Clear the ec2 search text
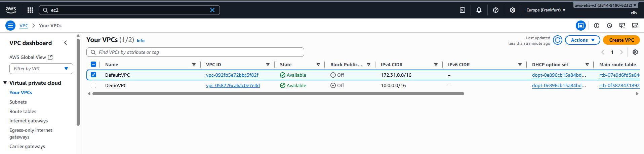 (x=212, y=10)
